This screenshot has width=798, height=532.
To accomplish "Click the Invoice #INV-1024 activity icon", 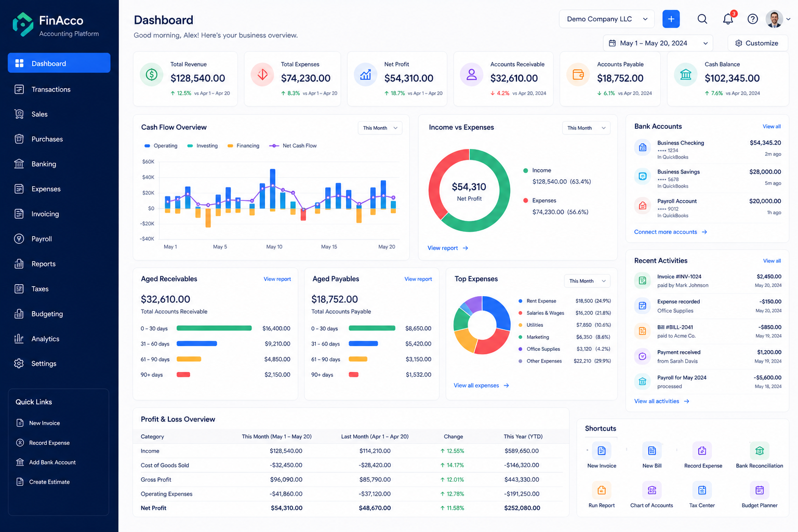I will 643,281.
